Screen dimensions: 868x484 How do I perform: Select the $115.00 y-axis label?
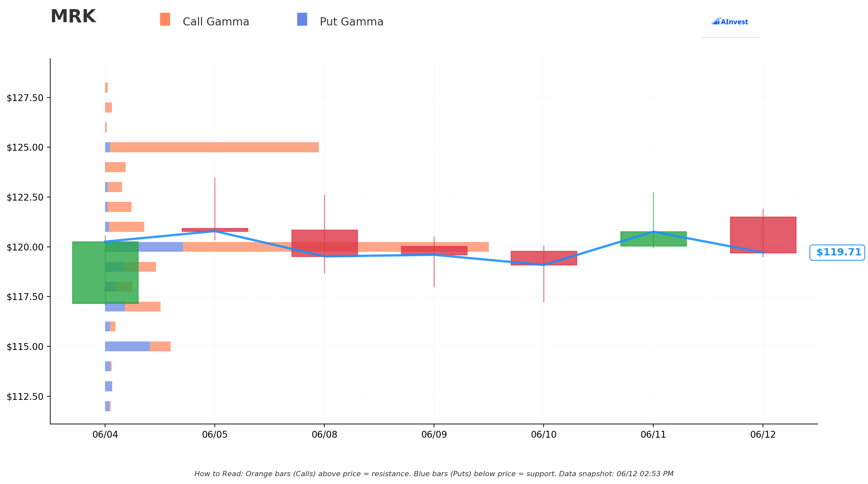[25, 347]
